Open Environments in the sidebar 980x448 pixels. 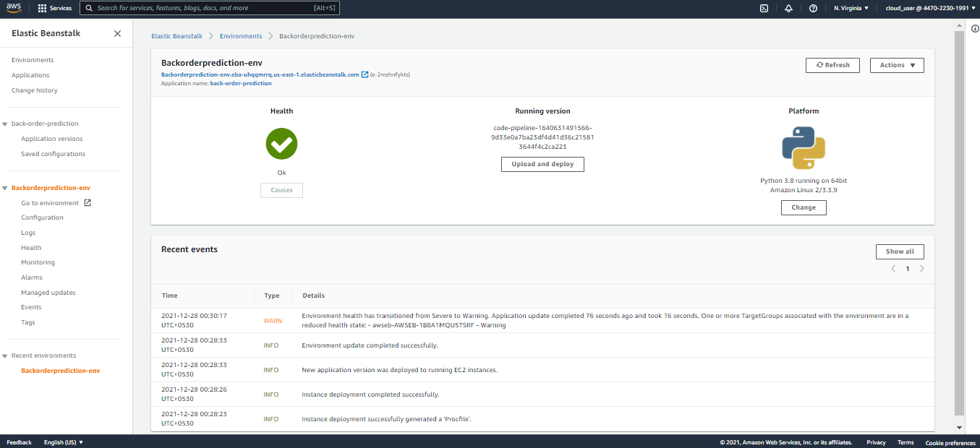tap(33, 60)
